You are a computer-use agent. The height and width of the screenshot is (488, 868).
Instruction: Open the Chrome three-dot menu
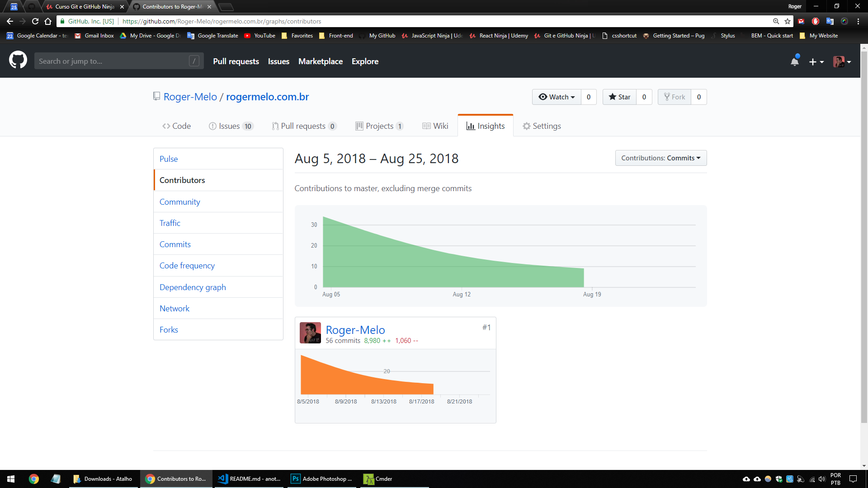[859, 21]
